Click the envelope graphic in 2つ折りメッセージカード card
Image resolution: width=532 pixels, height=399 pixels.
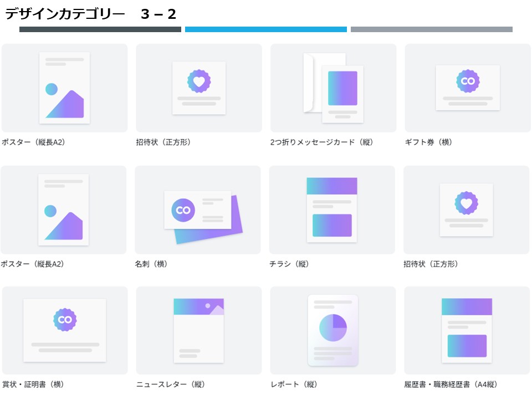[x=312, y=83]
